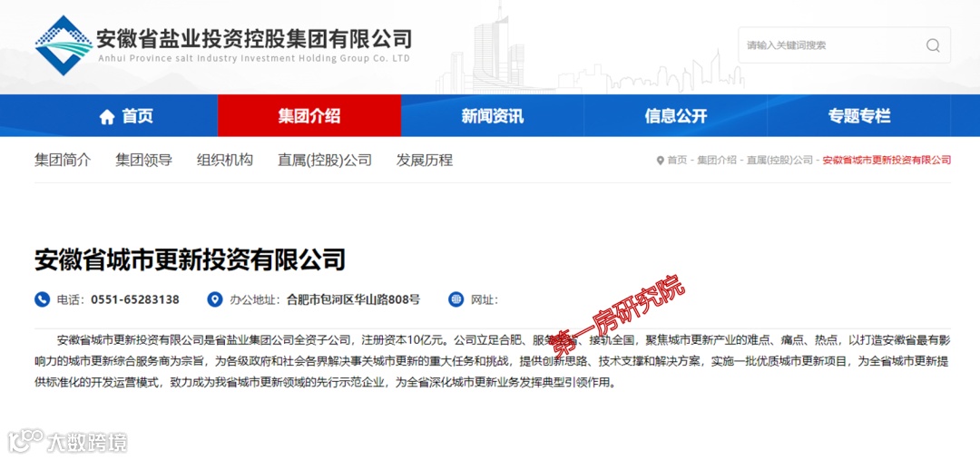980x460 pixels.
Task: Click the 首页 breadcrumb link
Action: click(x=677, y=161)
